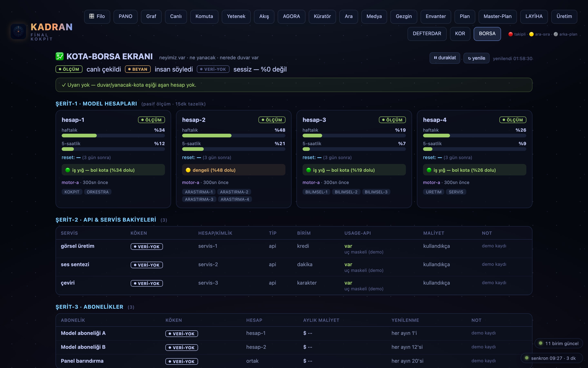Click hesap-1 ÖLÇÜM badge
The height and width of the screenshot is (368, 588).
(151, 120)
